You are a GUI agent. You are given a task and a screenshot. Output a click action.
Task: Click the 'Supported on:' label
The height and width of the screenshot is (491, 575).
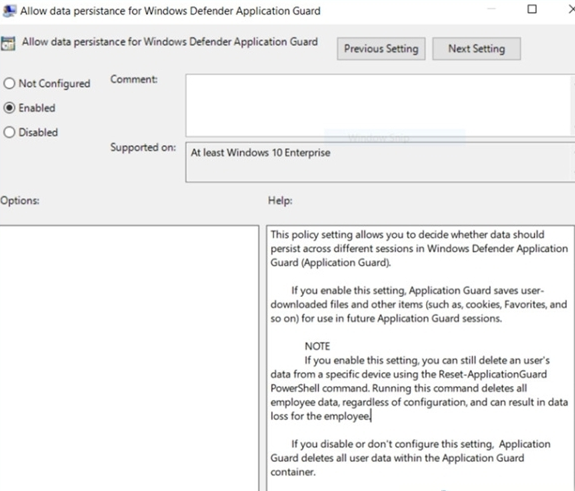click(143, 147)
